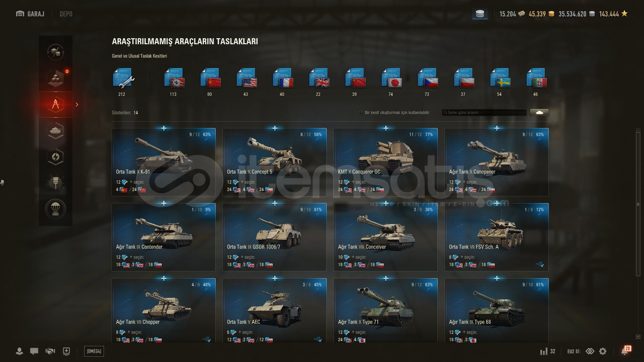Open the gold reserves icon dropdown

point(480,14)
